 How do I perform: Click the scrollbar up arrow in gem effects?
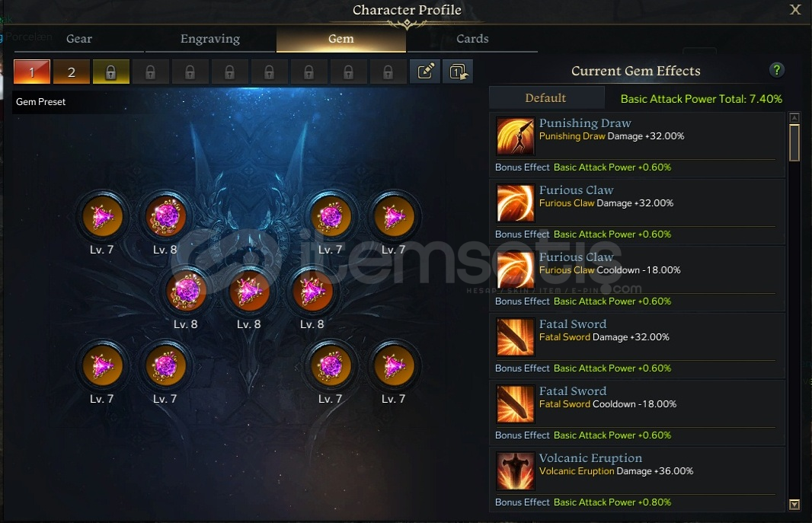[x=794, y=118]
